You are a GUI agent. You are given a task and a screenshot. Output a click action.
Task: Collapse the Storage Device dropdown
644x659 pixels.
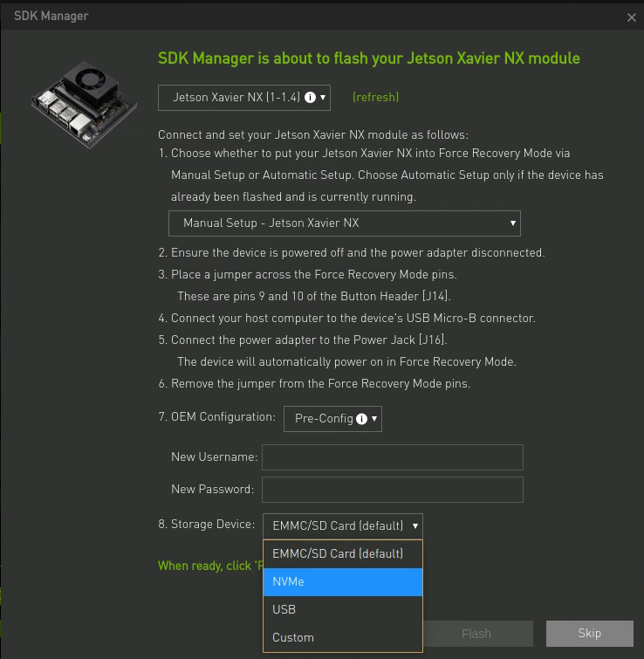click(x=343, y=525)
